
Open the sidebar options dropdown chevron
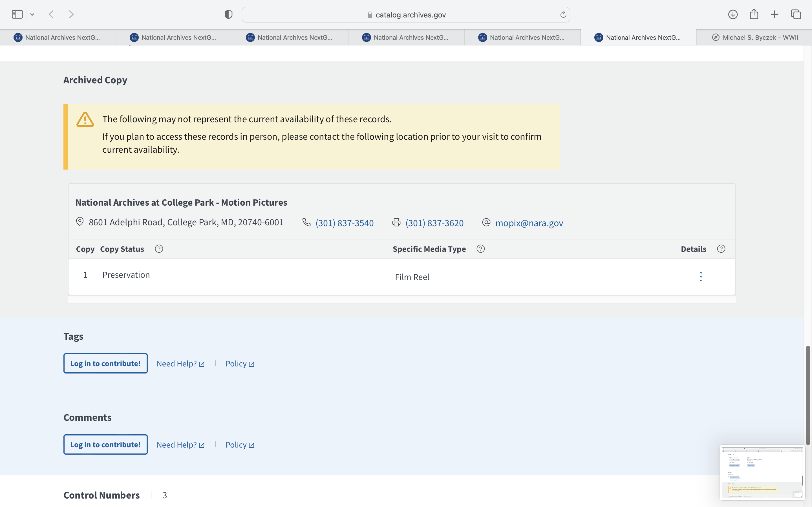pyautogui.click(x=32, y=14)
